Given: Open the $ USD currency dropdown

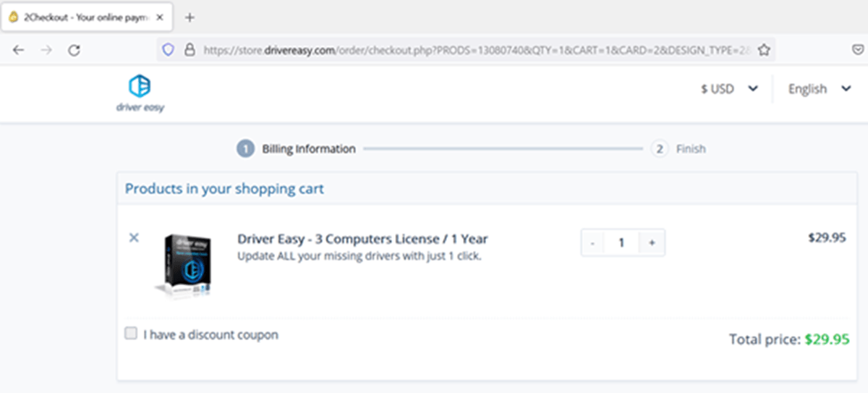Looking at the screenshot, I should pyautogui.click(x=729, y=89).
